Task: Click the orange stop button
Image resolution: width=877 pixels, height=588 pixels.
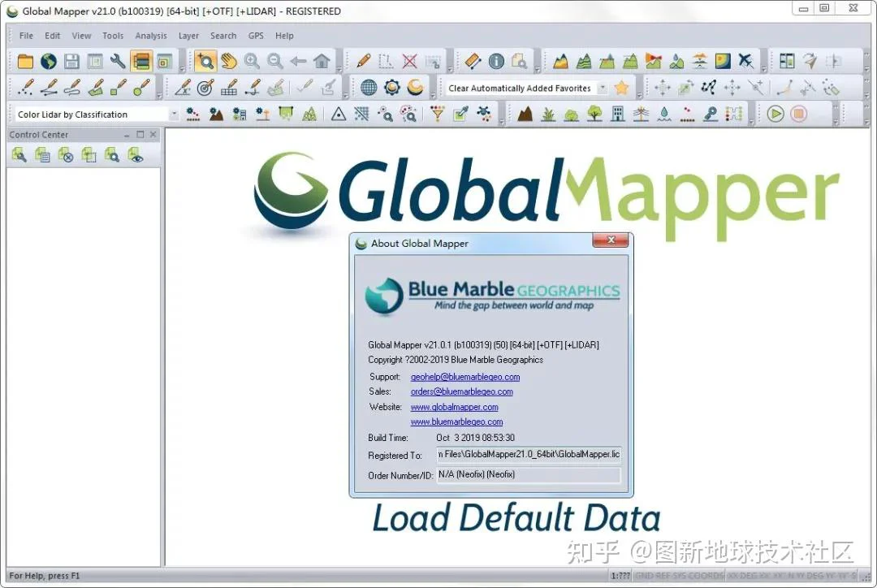Action: point(799,115)
